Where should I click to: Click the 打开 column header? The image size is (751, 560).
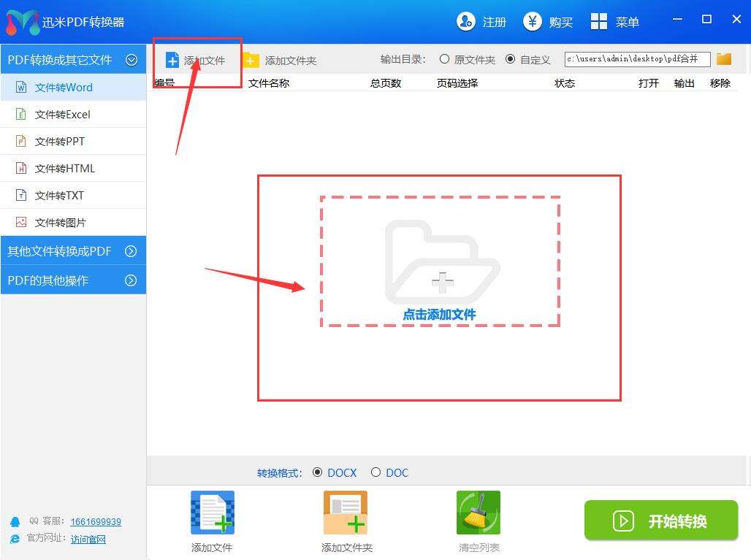pyautogui.click(x=649, y=83)
